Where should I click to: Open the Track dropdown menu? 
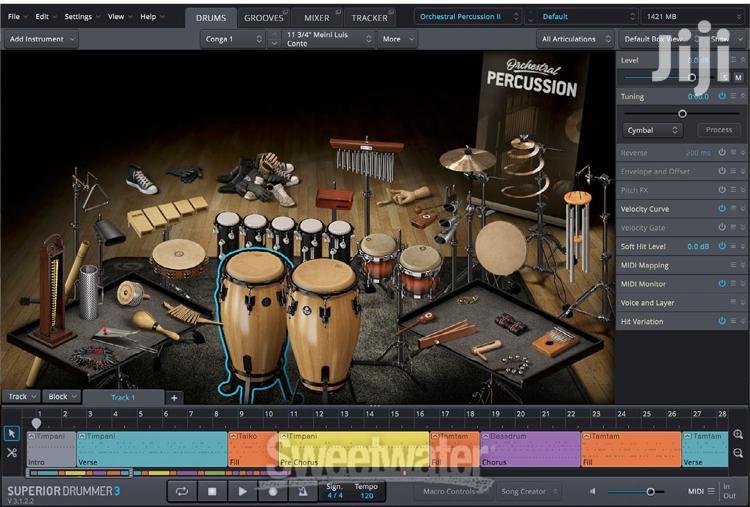21,397
